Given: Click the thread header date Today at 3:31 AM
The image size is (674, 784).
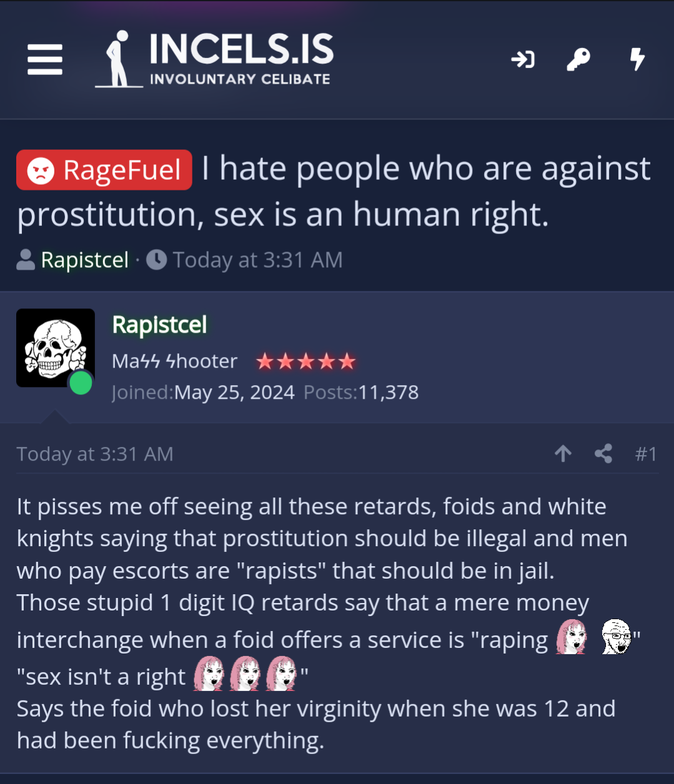Looking at the screenshot, I should [x=257, y=260].
